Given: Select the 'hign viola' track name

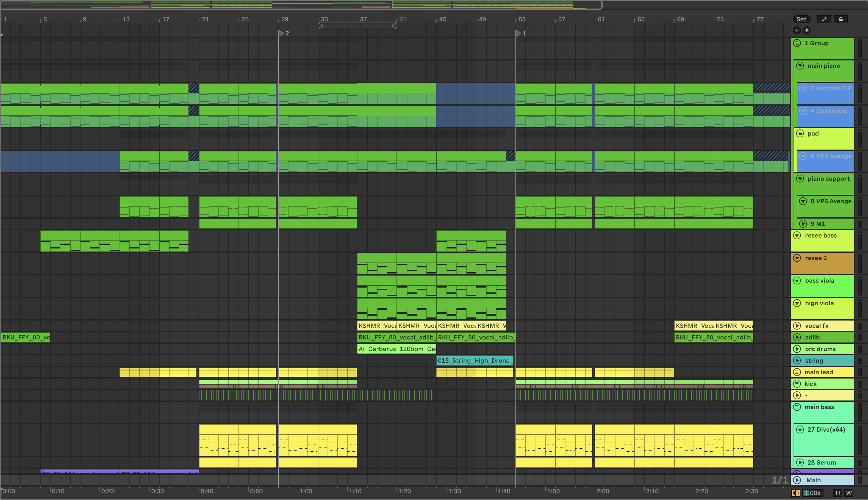Looking at the screenshot, I should tap(819, 303).
